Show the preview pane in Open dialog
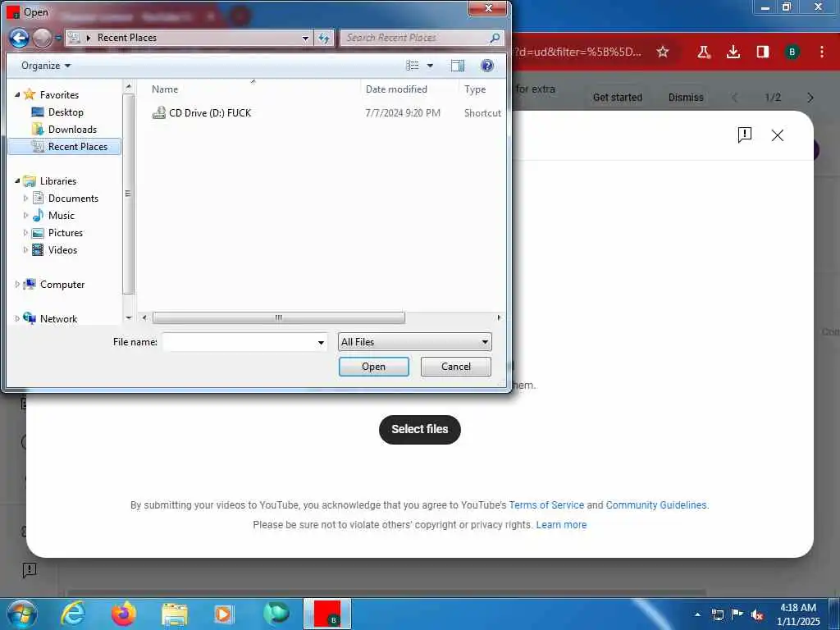This screenshot has width=840, height=630. tap(458, 66)
